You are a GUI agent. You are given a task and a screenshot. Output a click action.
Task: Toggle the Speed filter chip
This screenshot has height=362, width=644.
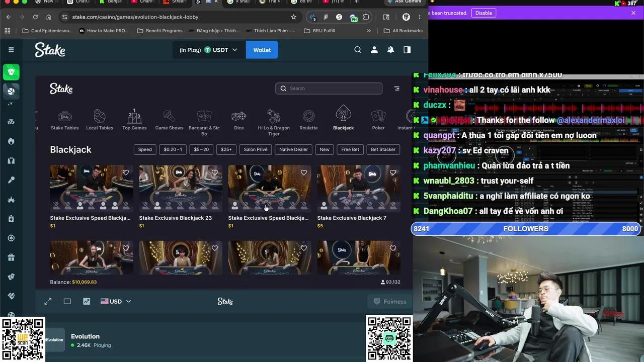tap(145, 149)
